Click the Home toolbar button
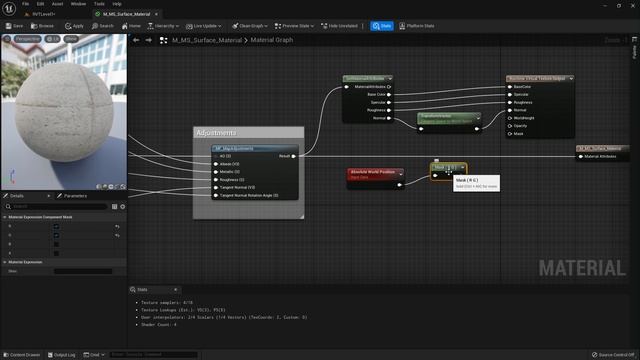 point(131,26)
